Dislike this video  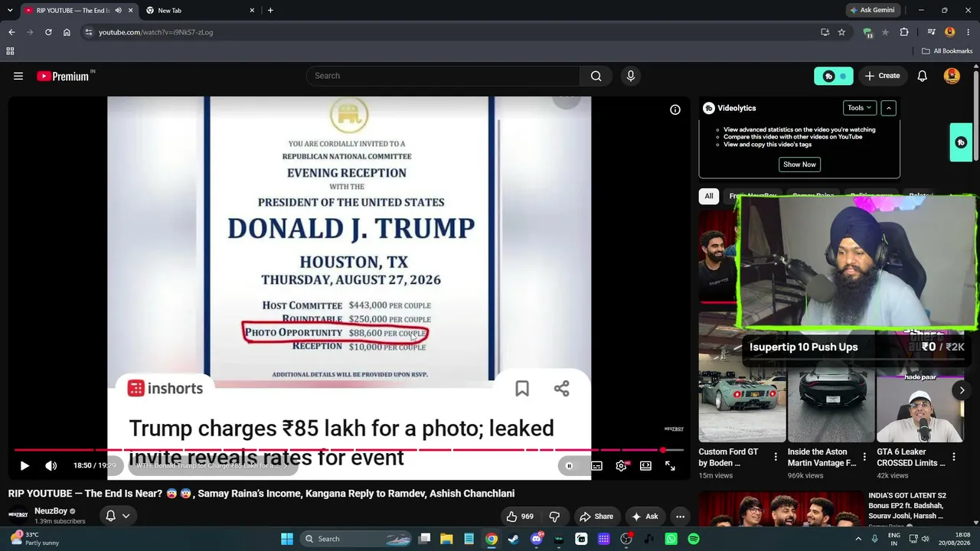click(554, 517)
